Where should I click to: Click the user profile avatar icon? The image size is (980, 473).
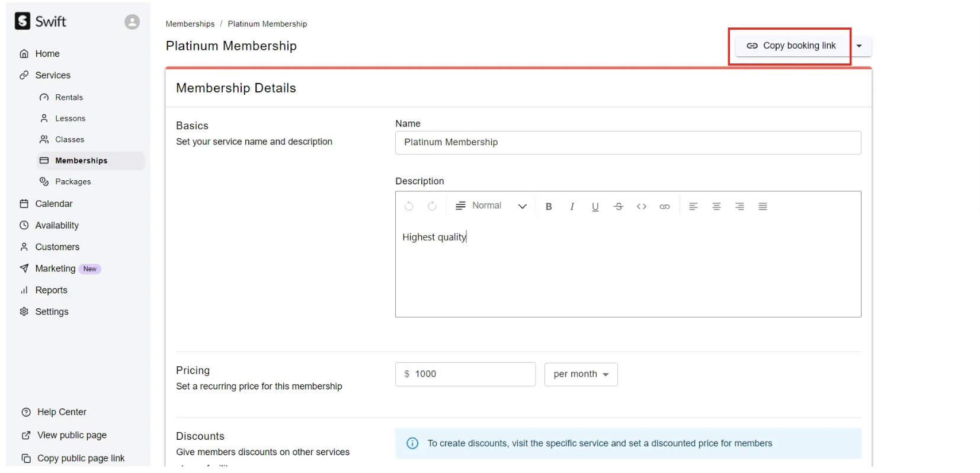132,22
